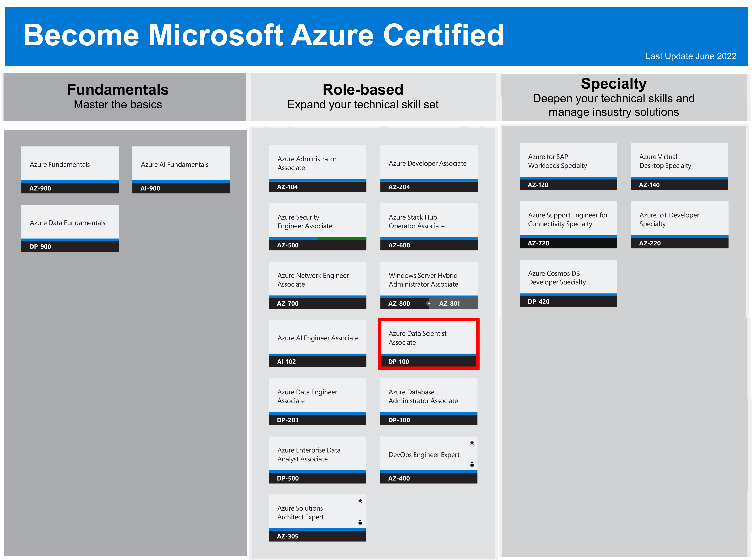This screenshot has height=560, width=755.
Task: Click the AZ-104 exam code
Action: [287, 187]
